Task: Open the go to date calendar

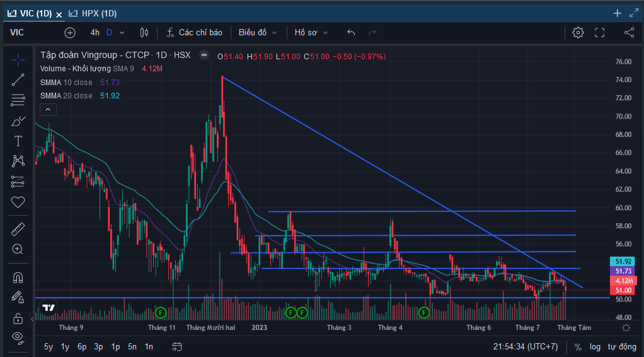Action: [x=177, y=347]
